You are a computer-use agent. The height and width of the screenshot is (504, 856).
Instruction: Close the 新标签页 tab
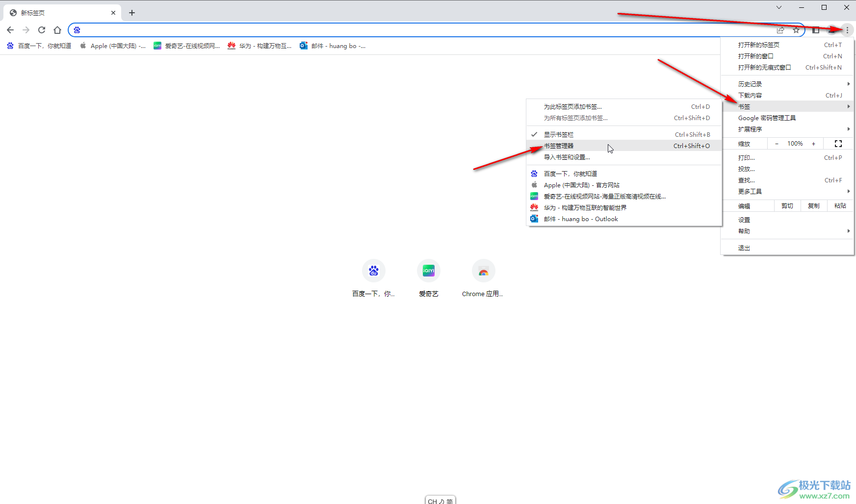pos(113,13)
